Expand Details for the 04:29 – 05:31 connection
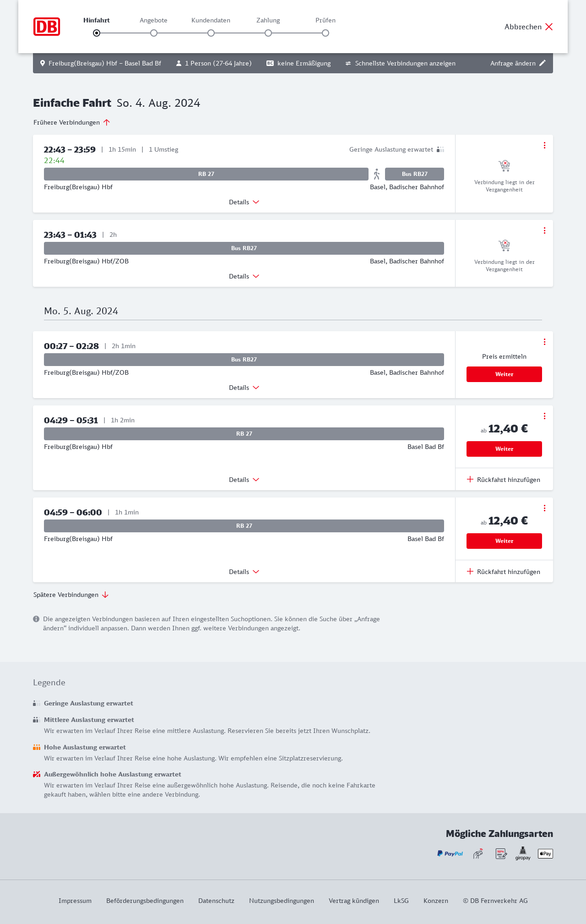The height and width of the screenshot is (924, 586). [x=244, y=480]
